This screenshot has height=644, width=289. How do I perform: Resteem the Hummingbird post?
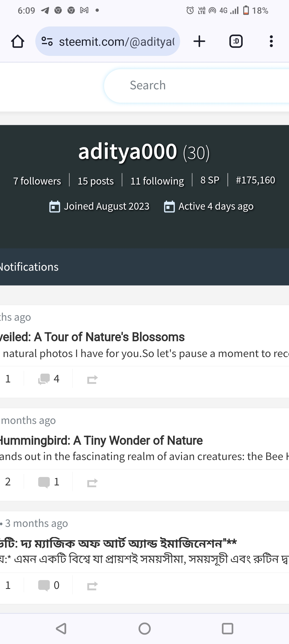[x=92, y=483]
